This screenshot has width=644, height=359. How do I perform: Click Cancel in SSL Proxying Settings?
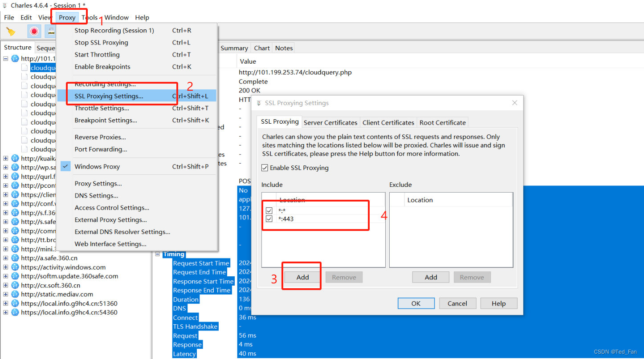[457, 303]
